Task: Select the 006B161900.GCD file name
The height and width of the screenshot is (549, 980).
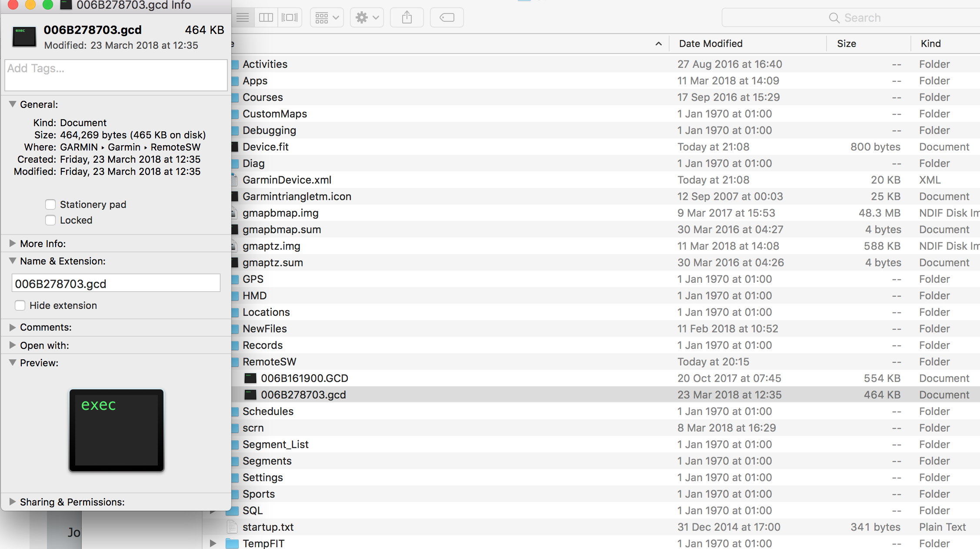Action: (x=304, y=378)
